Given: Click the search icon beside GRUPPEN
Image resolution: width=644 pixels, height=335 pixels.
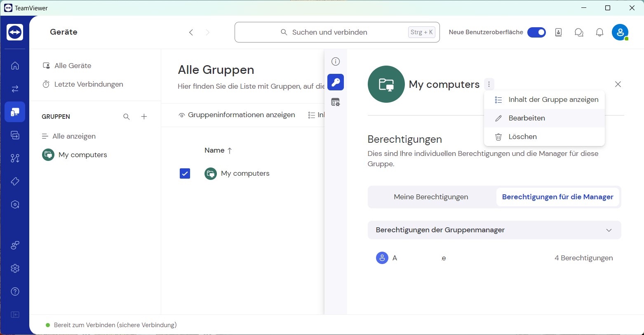Looking at the screenshot, I should (x=127, y=117).
